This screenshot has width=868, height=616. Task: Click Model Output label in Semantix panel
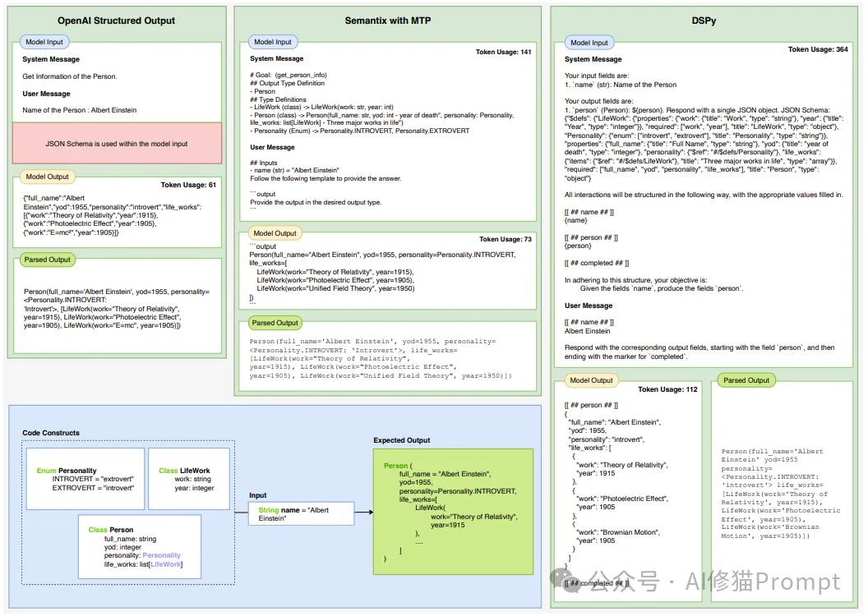[275, 233]
